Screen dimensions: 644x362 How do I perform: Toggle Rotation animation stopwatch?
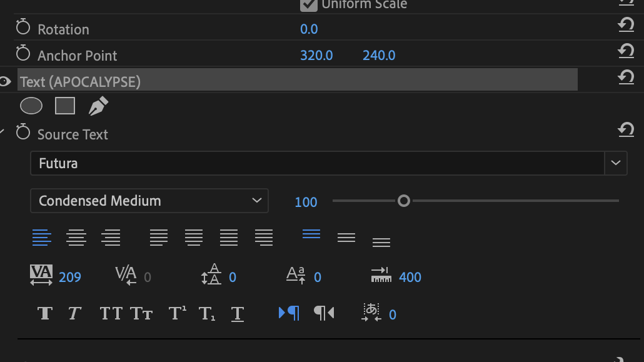point(23,28)
